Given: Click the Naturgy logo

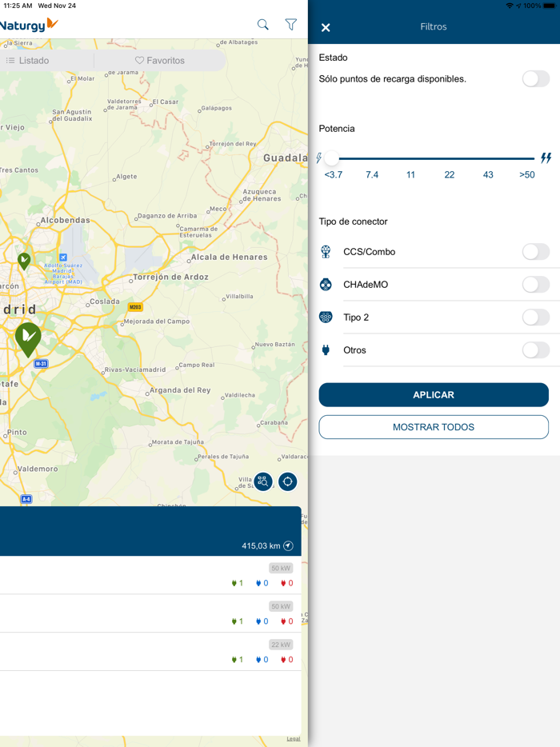Looking at the screenshot, I should point(29,25).
